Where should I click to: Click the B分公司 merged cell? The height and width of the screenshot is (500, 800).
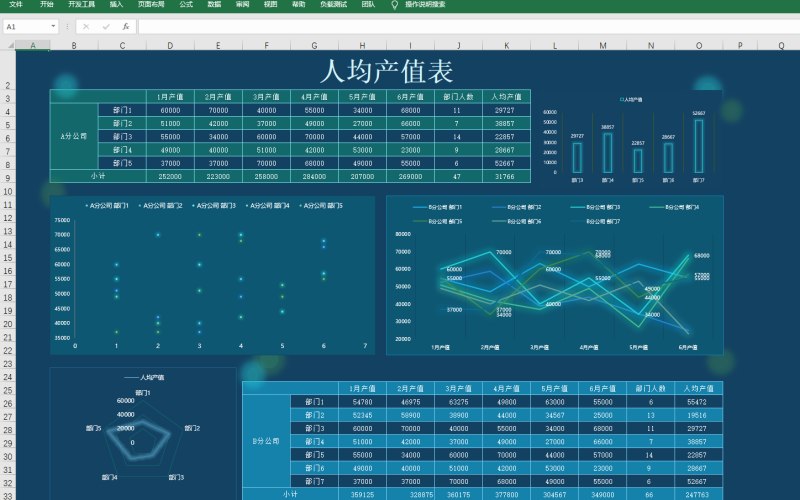(x=266, y=441)
